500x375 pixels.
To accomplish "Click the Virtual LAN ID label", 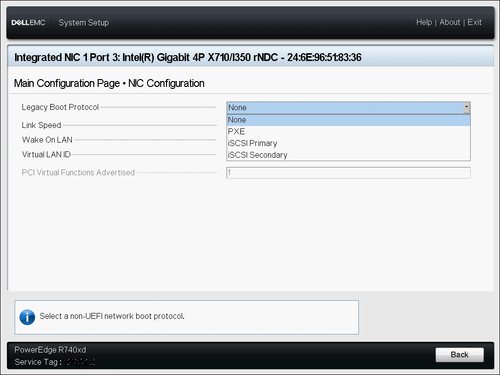I will coord(46,154).
